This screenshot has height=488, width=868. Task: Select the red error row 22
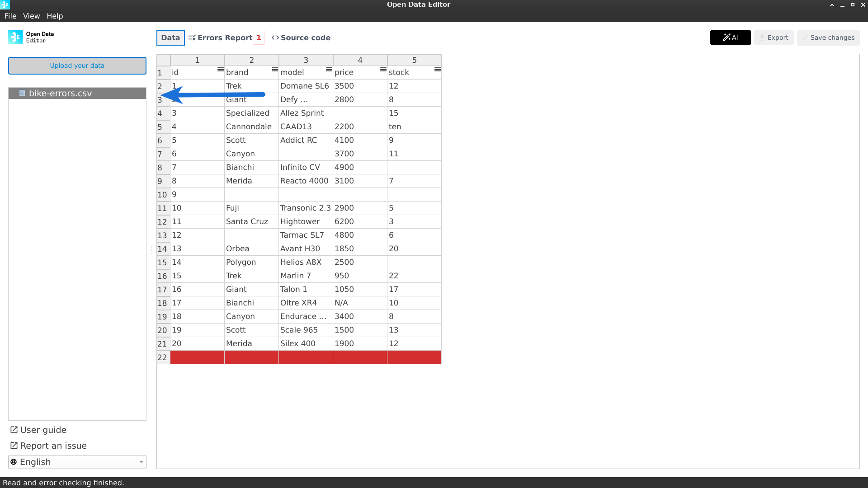(306, 357)
